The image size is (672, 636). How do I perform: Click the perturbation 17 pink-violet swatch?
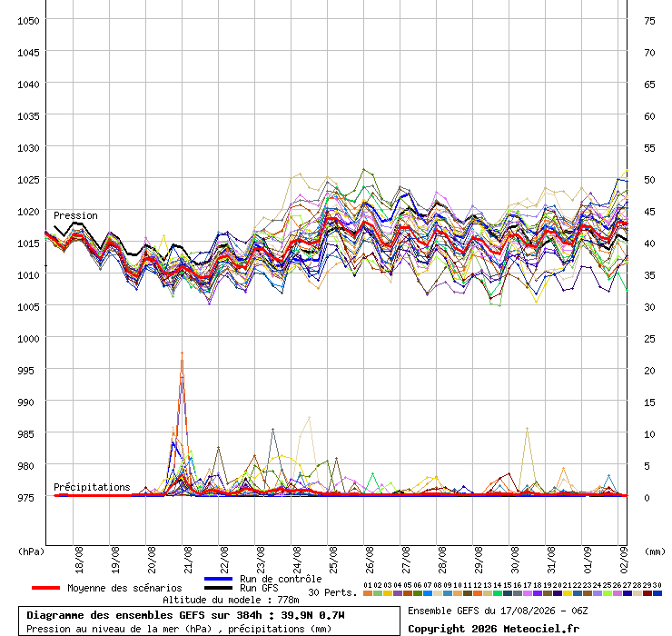(528, 593)
